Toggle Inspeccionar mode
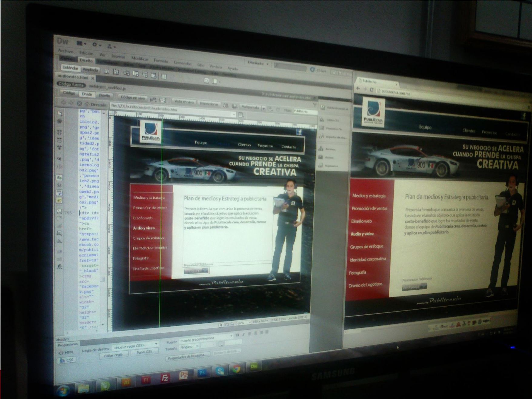The height and width of the screenshot is (399, 532). [x=209, y=104]
